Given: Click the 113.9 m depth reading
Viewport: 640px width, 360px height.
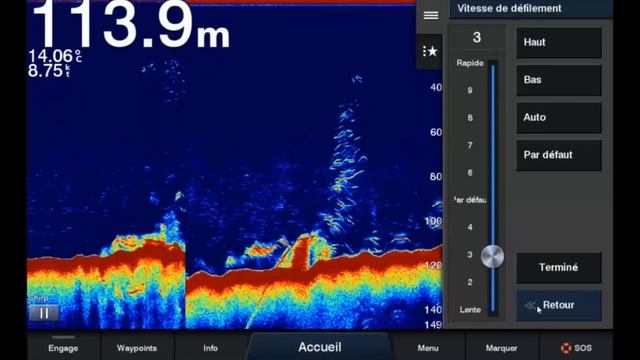Looking at the screenshot, I should point(131,24).
